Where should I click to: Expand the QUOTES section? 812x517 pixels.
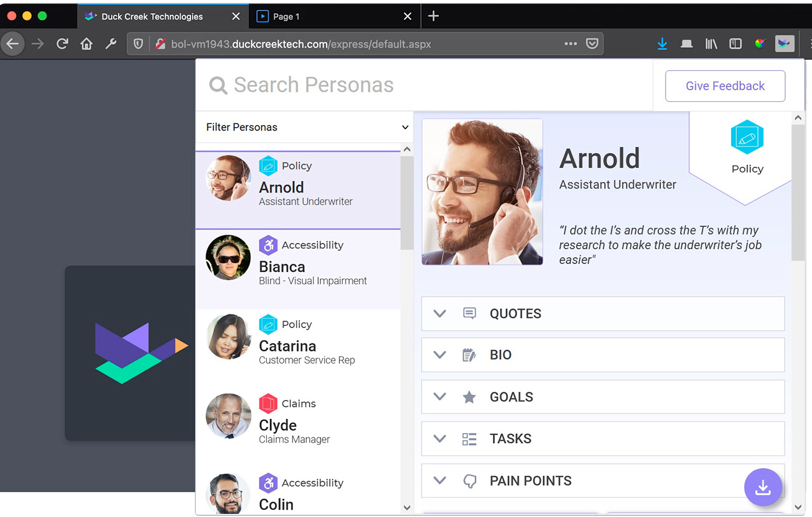[x=603, y=313]
